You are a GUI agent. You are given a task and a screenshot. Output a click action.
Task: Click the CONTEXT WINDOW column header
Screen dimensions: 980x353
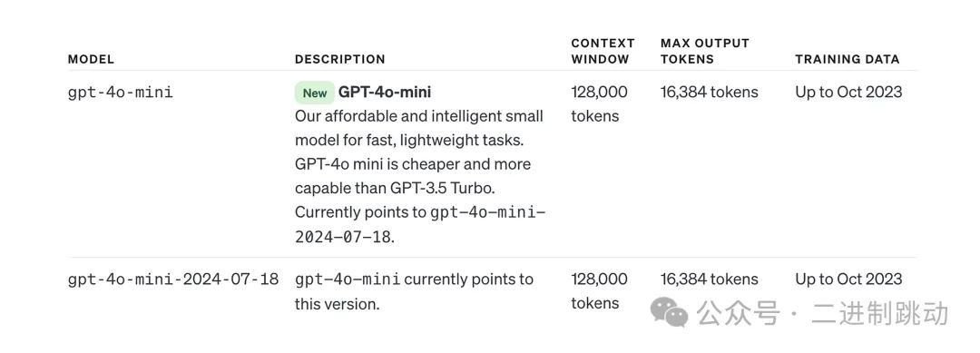pyautogui.click(x=603, y=51)
